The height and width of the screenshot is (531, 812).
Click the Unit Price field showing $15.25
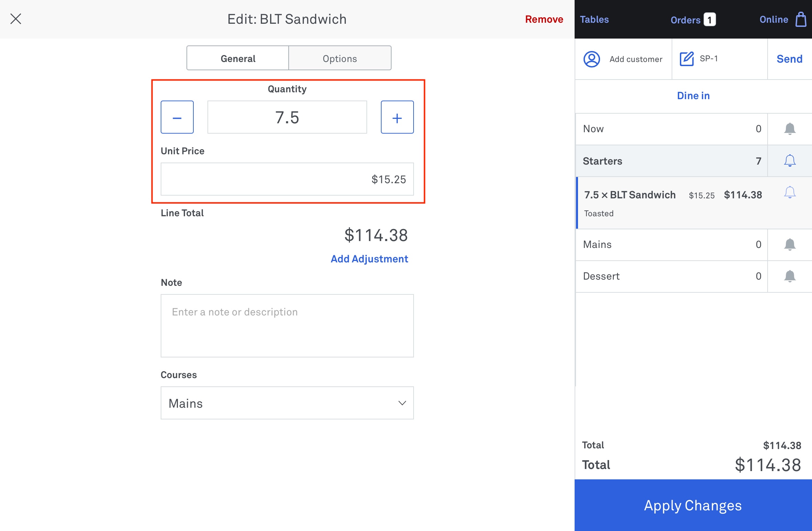[287, 179]
